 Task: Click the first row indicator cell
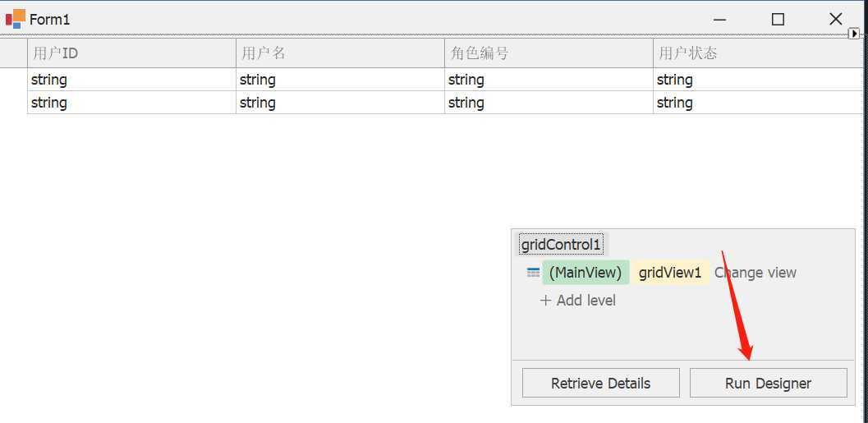coord(13,80)
